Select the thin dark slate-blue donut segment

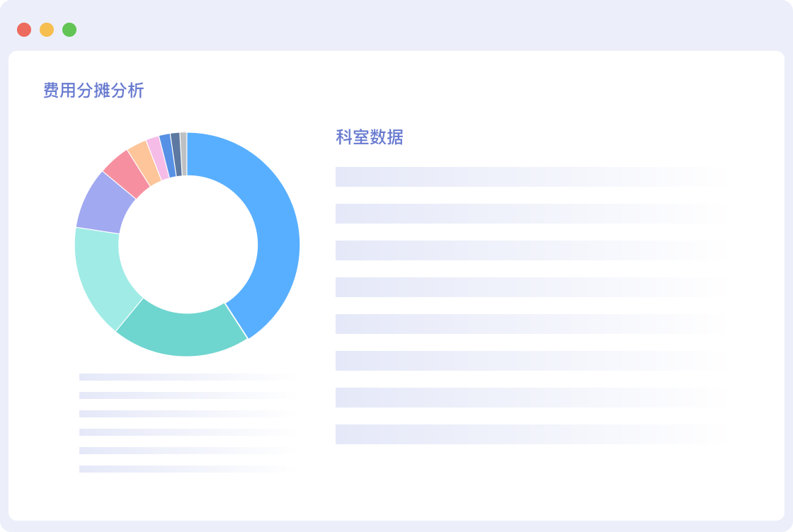176,154
